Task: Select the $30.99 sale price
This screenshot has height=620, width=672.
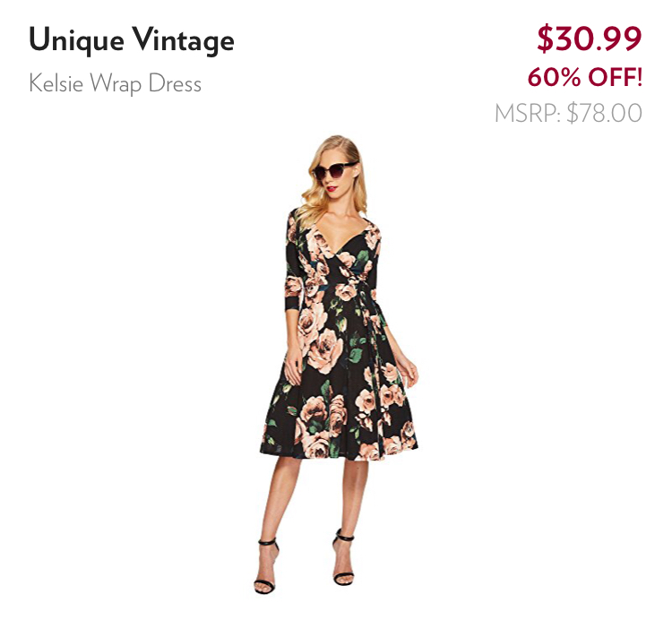Action: click(590, 39)
